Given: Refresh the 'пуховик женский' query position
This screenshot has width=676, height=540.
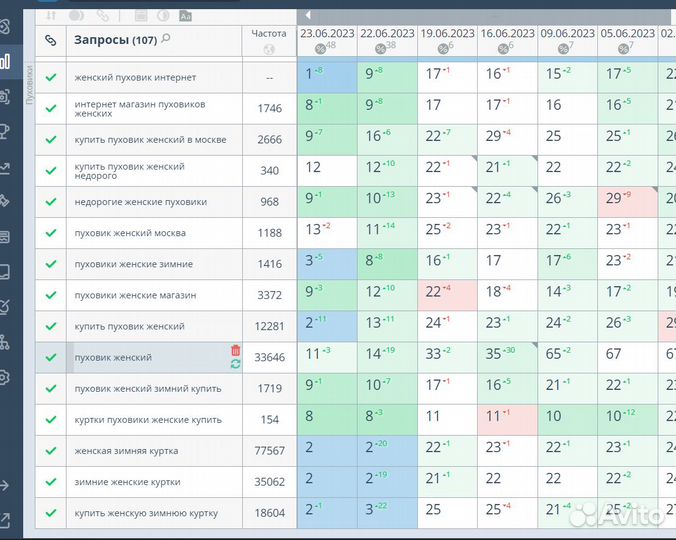Looking at the screenshot, I should (x=235, y=364).
